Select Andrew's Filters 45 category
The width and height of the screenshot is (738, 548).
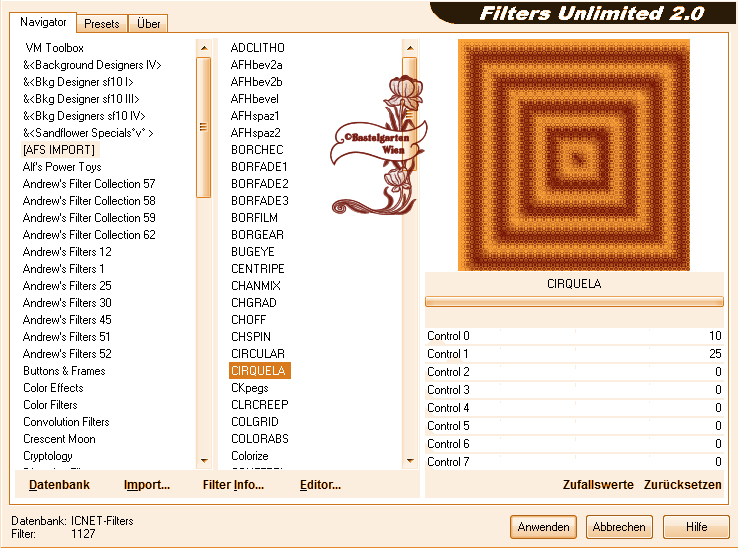tap(67, 320)
